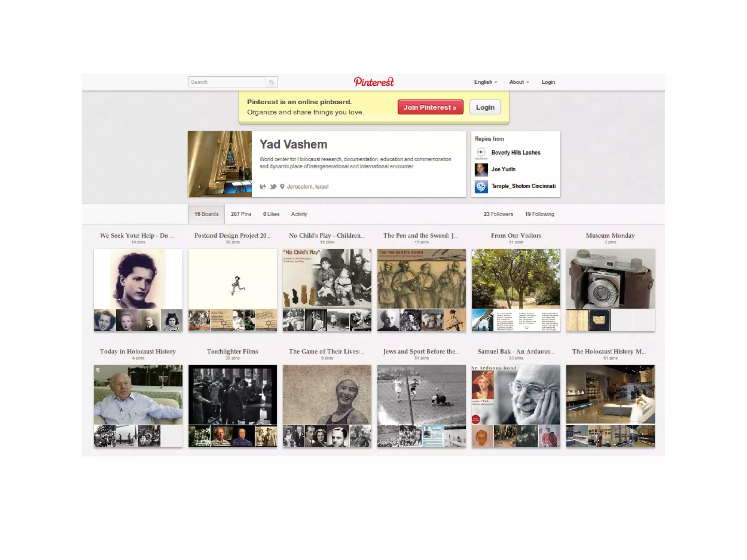
Task: Switch to the 287 Pins tab
Action: [x=241, y=214]
